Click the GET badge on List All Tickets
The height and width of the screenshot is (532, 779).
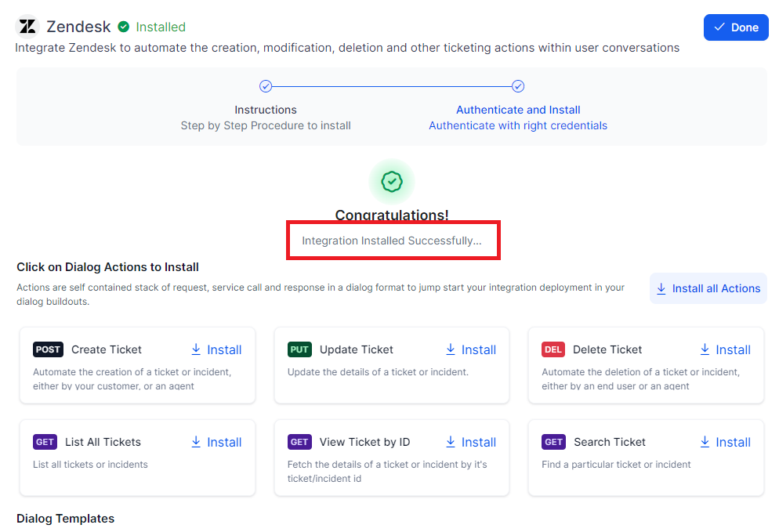(x=45, y=442)
